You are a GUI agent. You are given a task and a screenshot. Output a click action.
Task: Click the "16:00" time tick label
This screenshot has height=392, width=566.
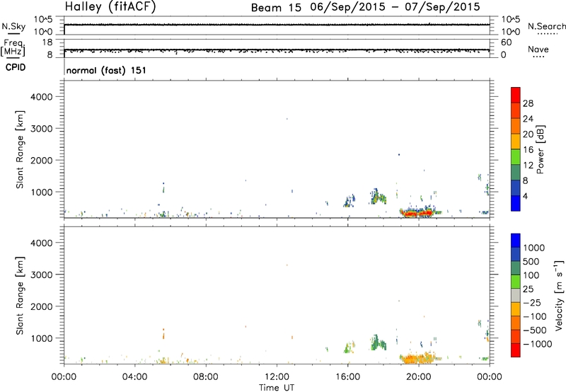(x=347, y=377)
